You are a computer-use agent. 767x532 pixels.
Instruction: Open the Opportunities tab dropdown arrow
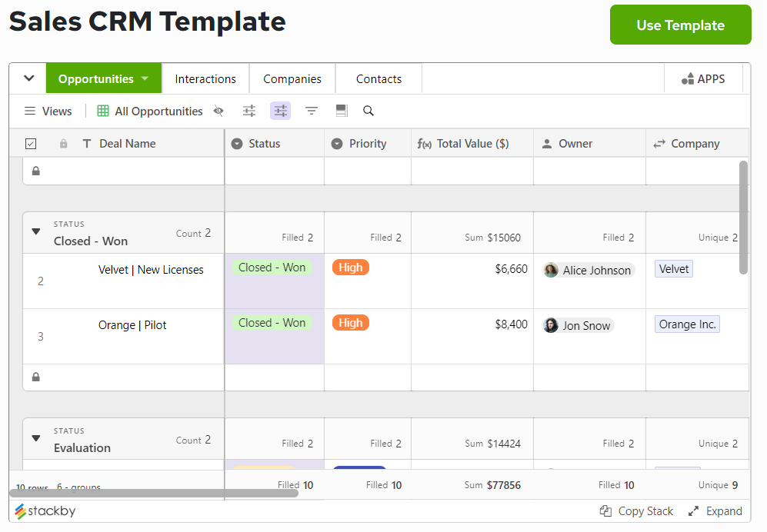[145, 78]
